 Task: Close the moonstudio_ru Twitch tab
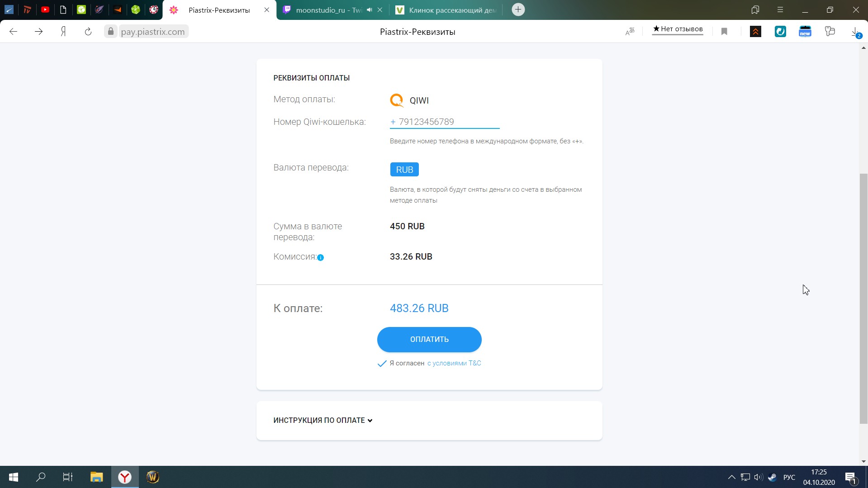(380, 10)
